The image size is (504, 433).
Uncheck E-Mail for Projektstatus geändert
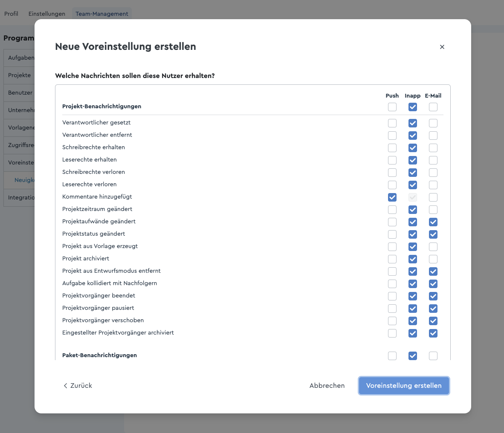[x=433, y=234]
